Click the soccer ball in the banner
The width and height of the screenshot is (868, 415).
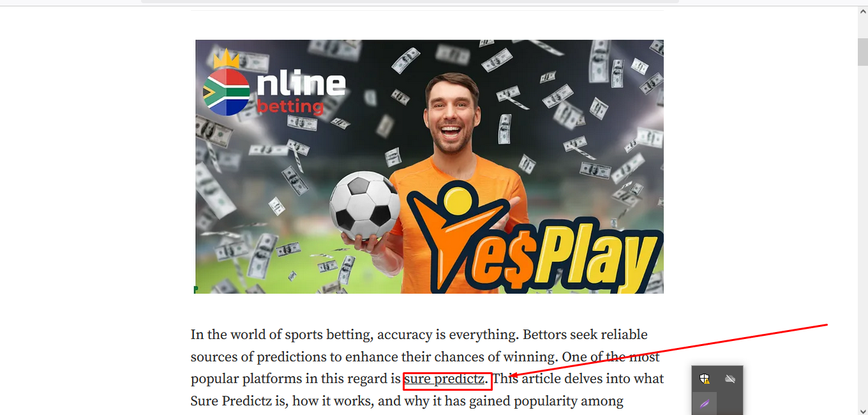[x=364, y=206]
